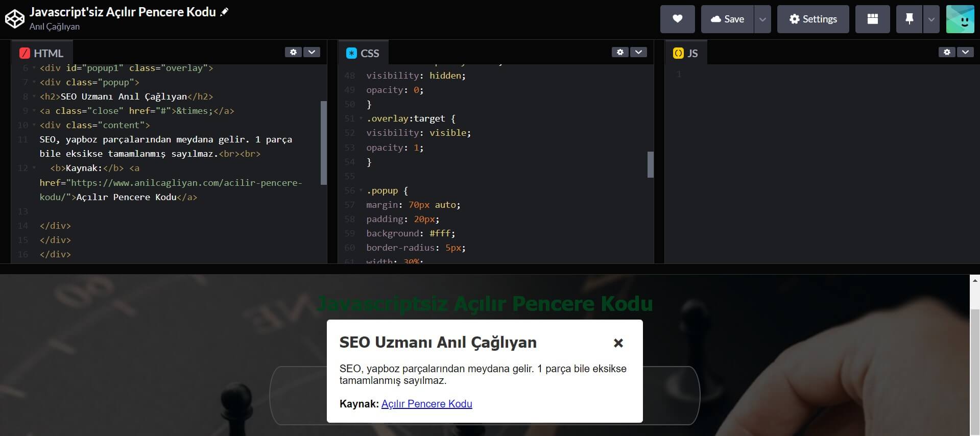Image resolution: width=980 pixels, height=436 pixels.
Task: Click the pen title text
Action: point(123,12)
